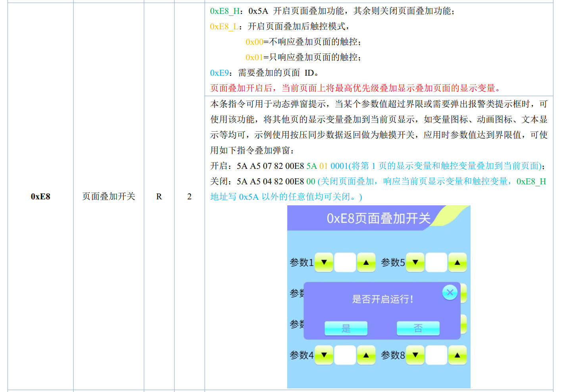
Task: Click the 否 button in the popup
Action: click(418, 328)
